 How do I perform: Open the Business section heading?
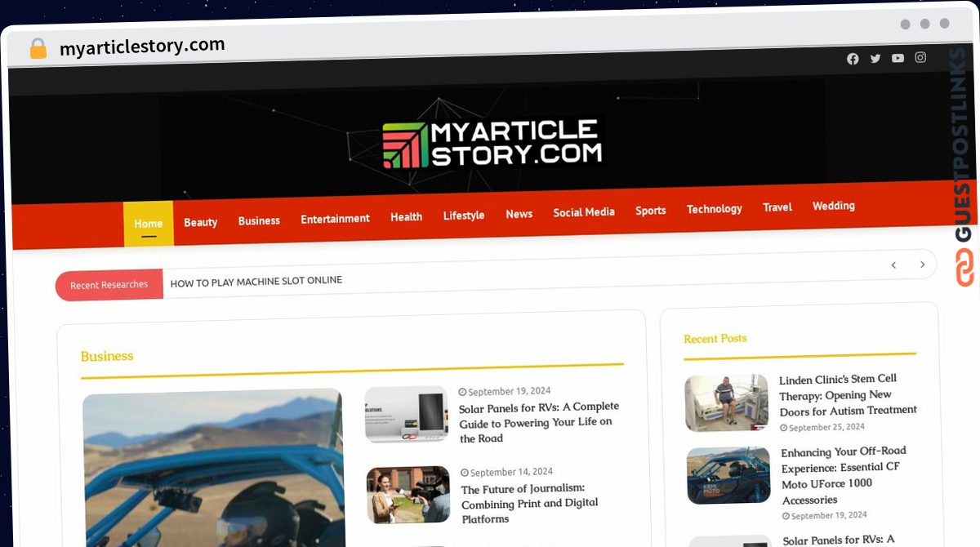(107, 356)
